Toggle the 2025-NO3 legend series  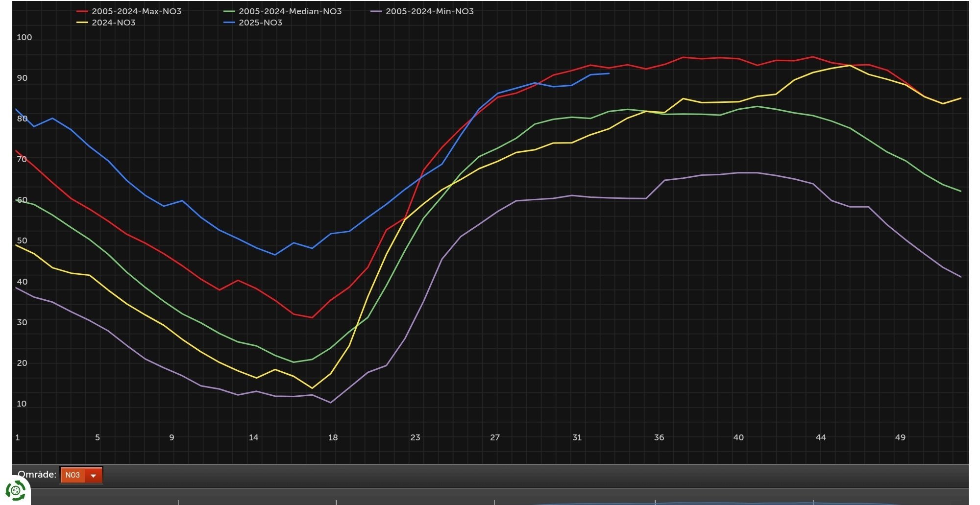(x=253, y=23)
